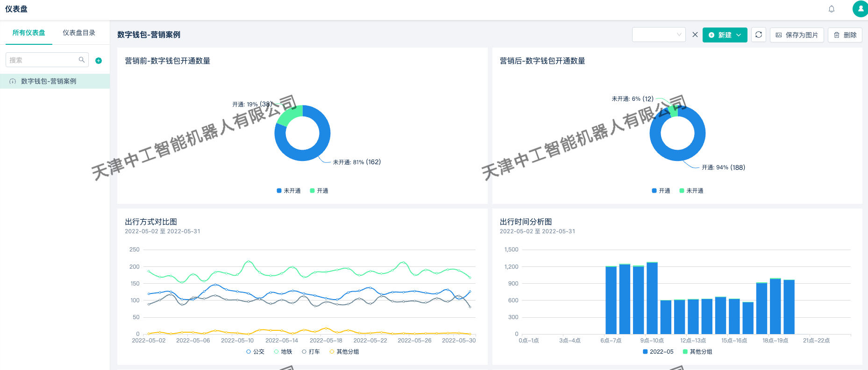Select 数字钱包-营销案例 in the sidebar list
Image resolution: width=868 pixels, height=370 pixels.
click(x=55, y=81)
